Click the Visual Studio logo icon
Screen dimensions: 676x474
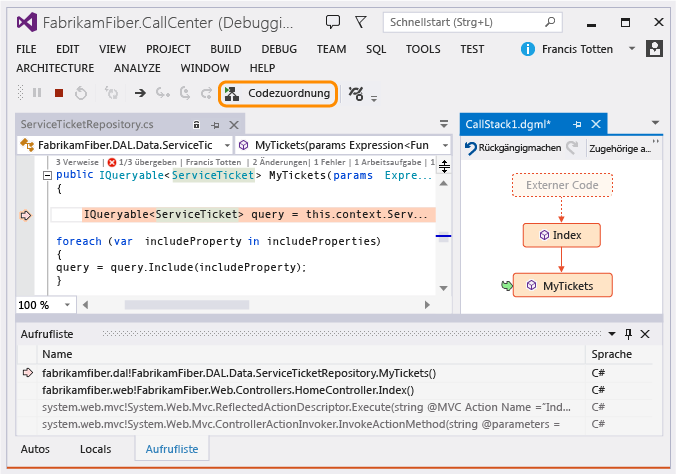point(27,22)
